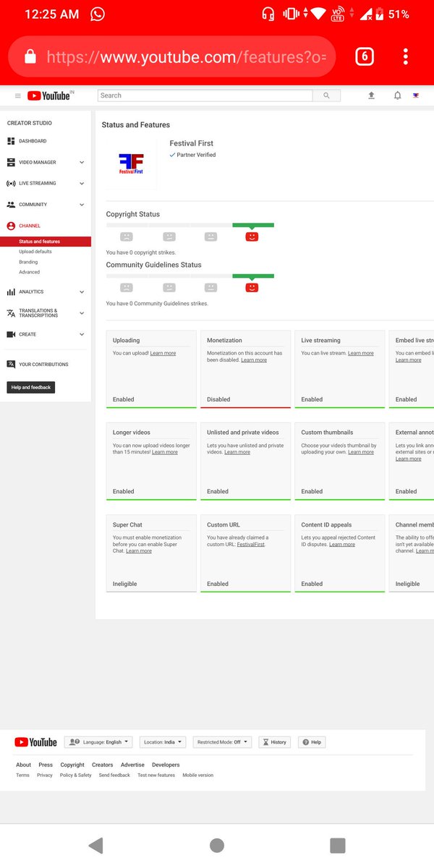Tap the Android home circle button
This screenshot has height=868, width=434.
click(216, 845)
